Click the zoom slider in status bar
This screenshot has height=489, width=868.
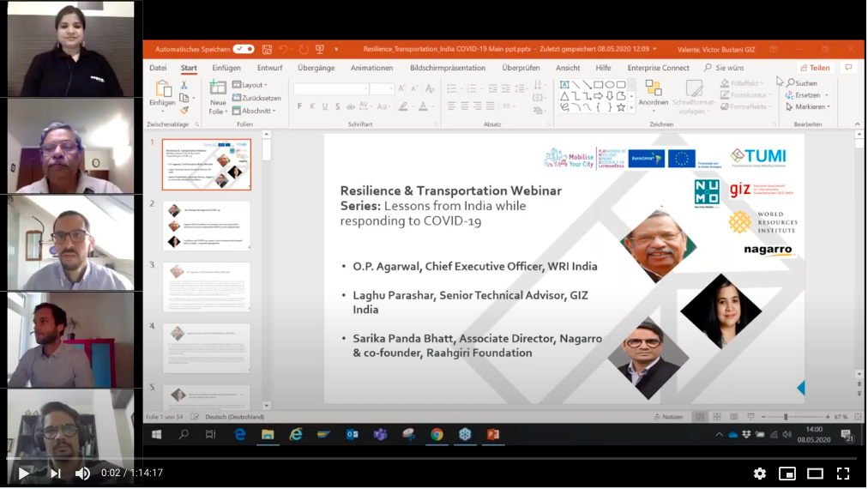point(795,416)
